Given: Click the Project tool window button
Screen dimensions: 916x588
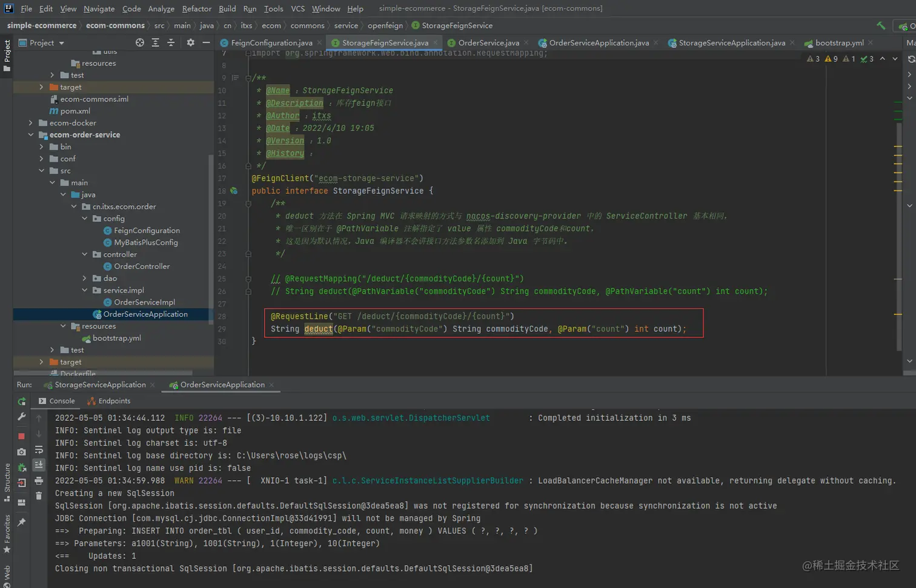Looking at the screenshot, I should [7, 56].
